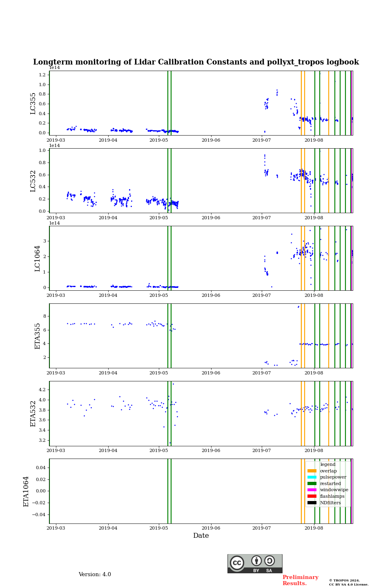Click the LC355 y-axis label
This screenshot has width=392, height=588.
(33, 103)
